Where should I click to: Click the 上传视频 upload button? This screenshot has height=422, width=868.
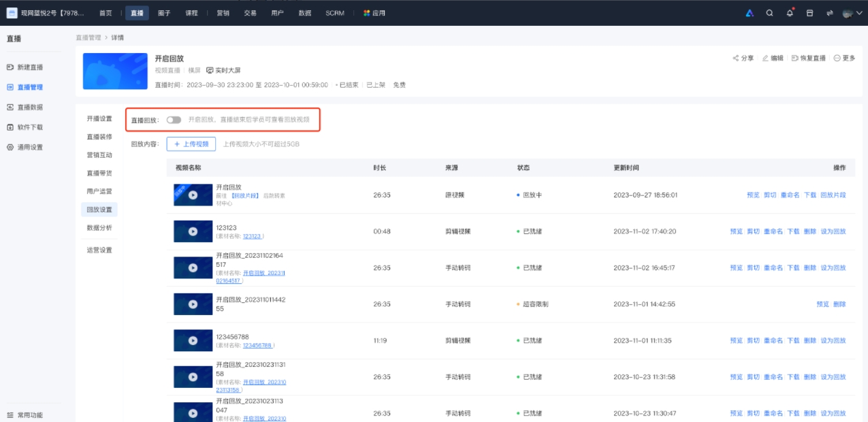(191, 144)
